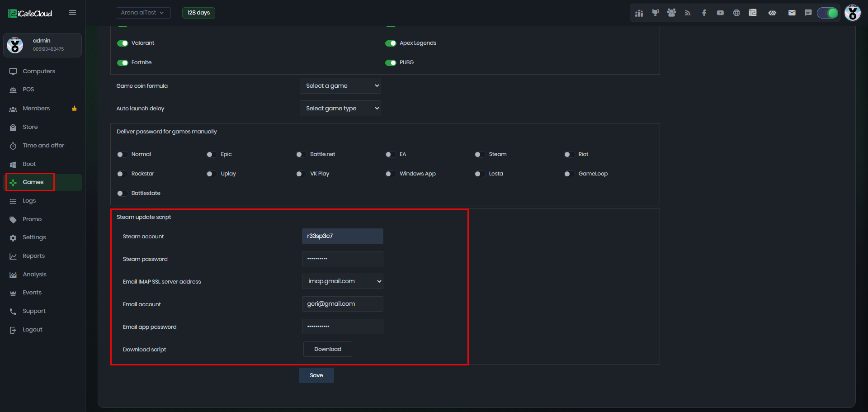Enable the Uplay manual password toggle
Viewport: 868px width, 412px height.
point(212,174)
